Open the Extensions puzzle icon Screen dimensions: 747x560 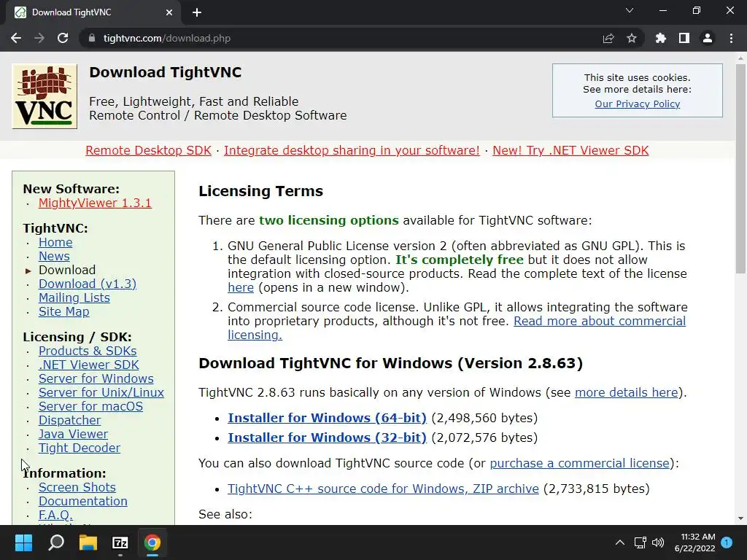[660, 38]
